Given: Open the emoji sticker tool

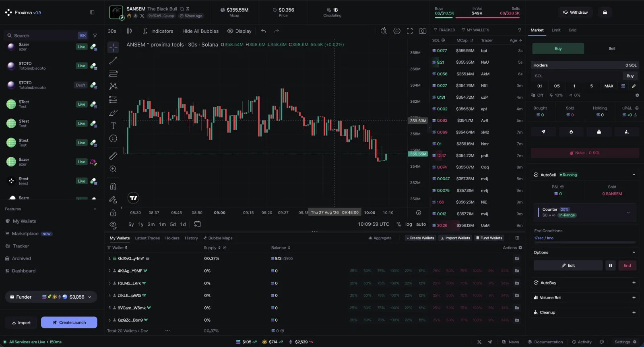Looking at the screenshot, I should (x=113, y=139).
